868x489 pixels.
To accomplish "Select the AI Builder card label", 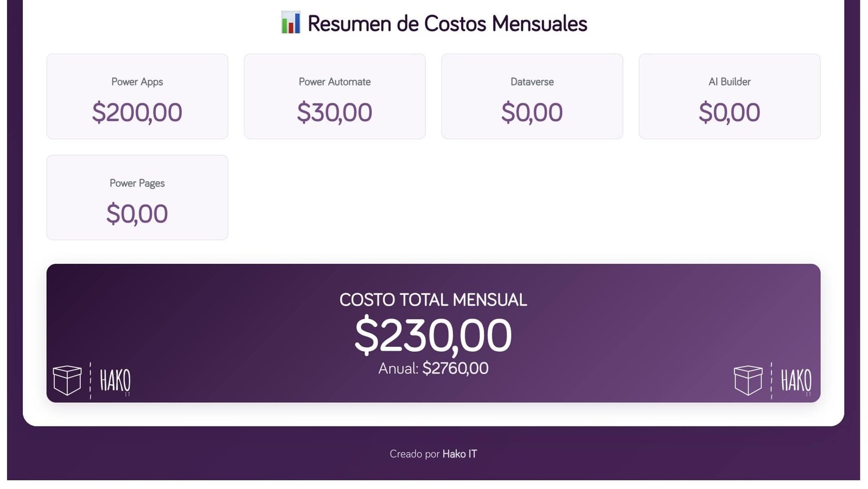I will tap(730, 82).
